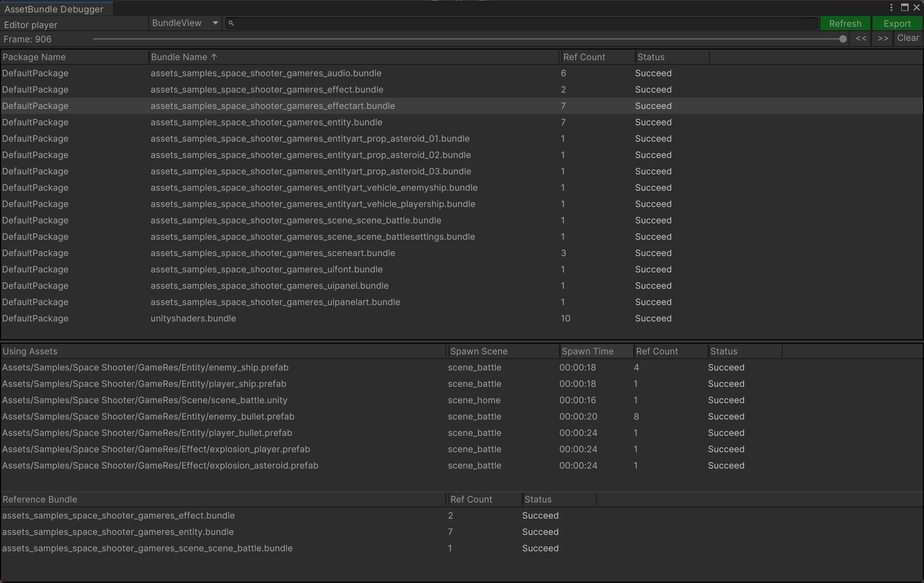Select the gameres_uipanel.bundle row
Viewport: 924px width, 583px height.
(462, 286)
